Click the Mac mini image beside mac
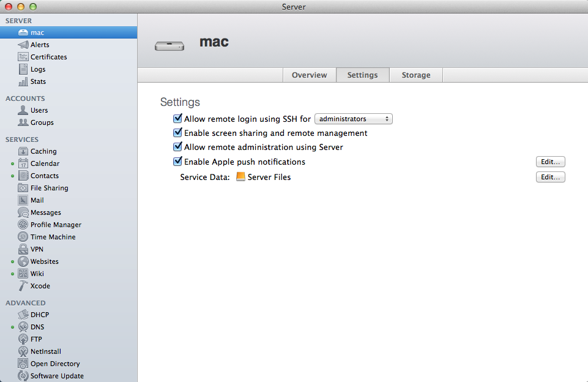 pyautogui.click(x=169, y=46)
